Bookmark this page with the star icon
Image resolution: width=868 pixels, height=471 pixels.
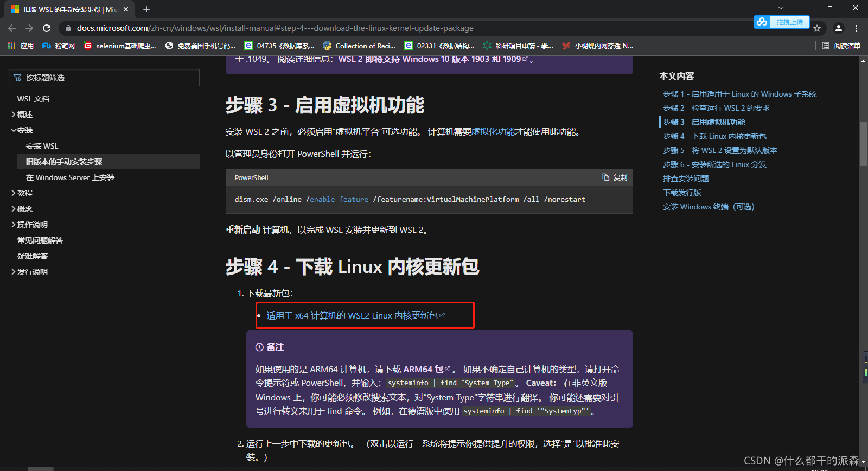[x=817, y=28]
